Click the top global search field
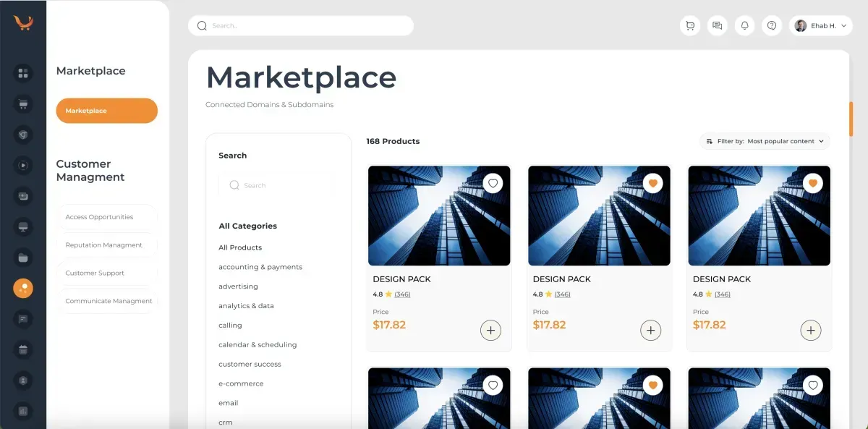Viewport: 868px width, 429px height. (301, 25)
